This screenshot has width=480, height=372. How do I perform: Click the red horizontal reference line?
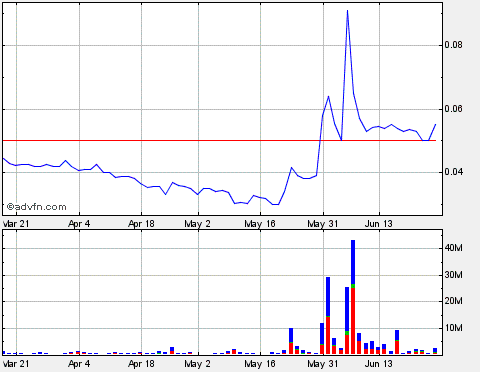[219, 140]
